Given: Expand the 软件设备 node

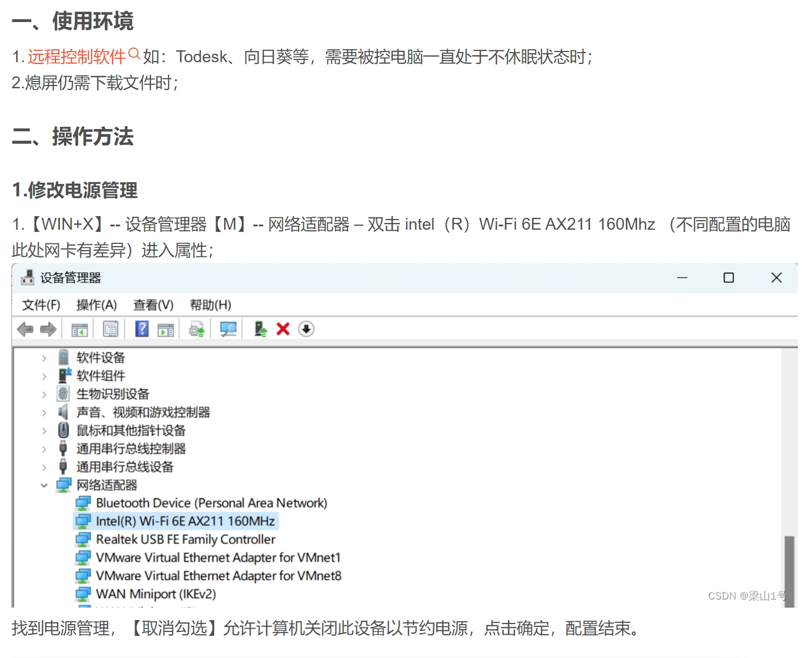Looking at the screenshot, I should 44,358.
